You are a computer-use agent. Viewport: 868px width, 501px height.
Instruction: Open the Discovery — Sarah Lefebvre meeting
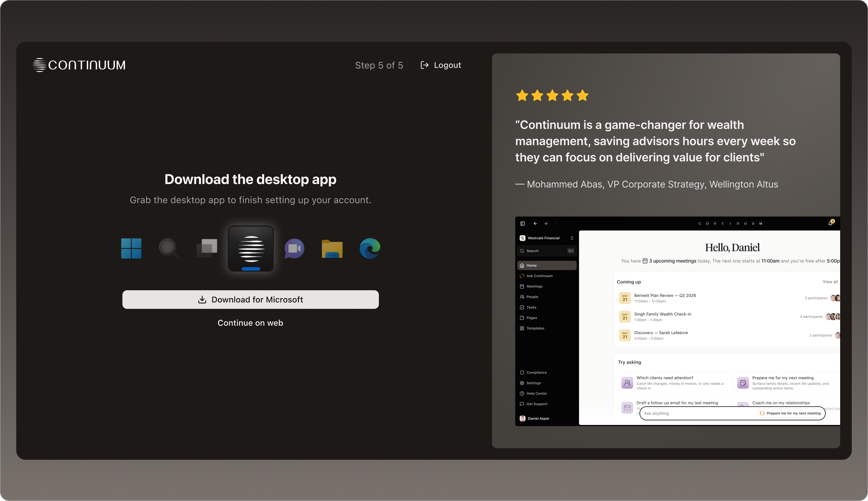[x=728, y=335]
